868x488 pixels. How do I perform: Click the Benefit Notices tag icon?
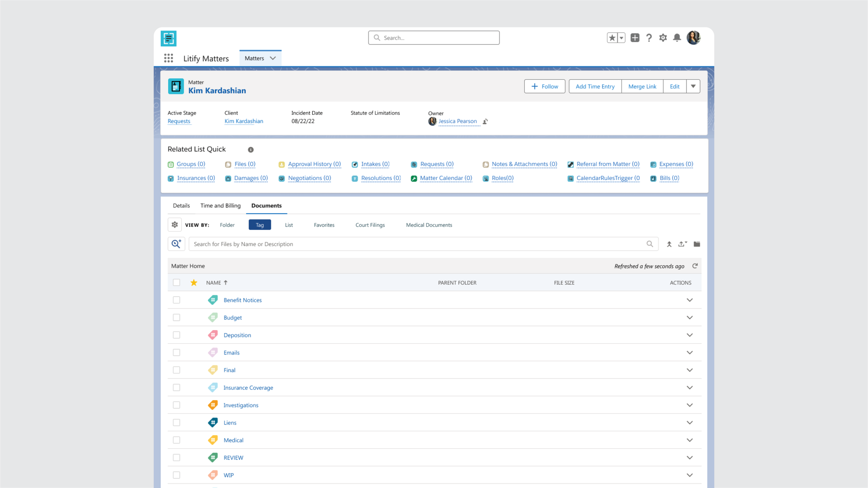(213, 300)
